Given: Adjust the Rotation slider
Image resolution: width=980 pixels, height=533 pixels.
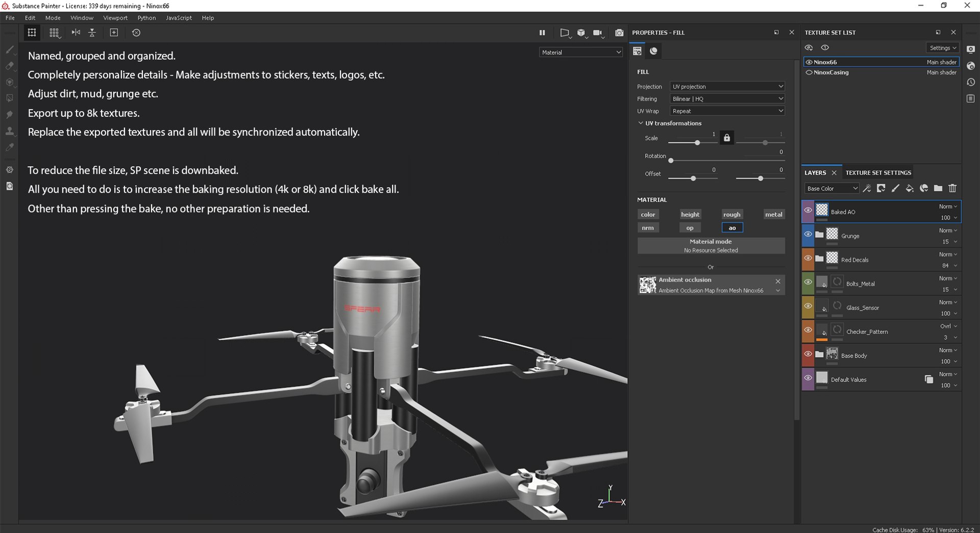Looking at the screenshot, I should pyautogui.click(x=727, y=161).
